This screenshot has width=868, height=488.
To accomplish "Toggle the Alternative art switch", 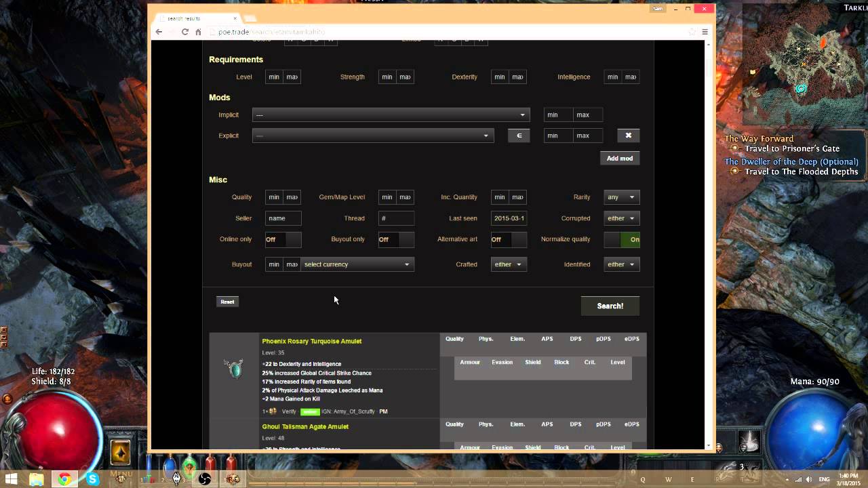I will tap(509, 239).
